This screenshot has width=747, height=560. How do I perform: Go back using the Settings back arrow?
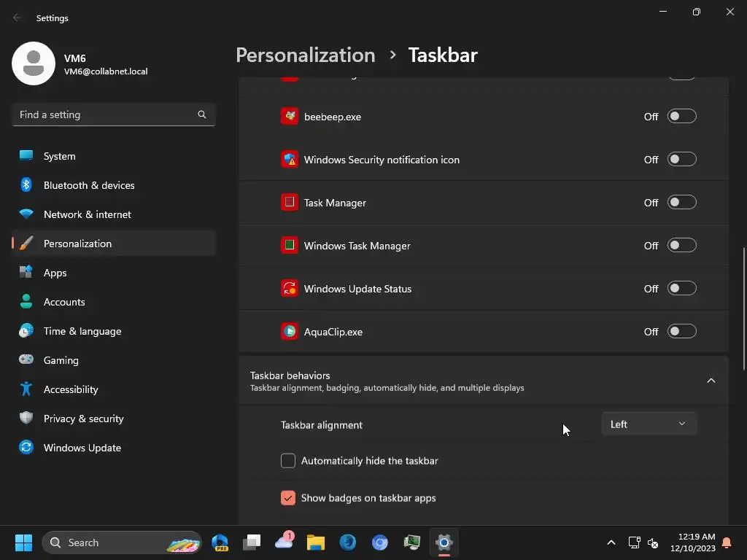18,17
